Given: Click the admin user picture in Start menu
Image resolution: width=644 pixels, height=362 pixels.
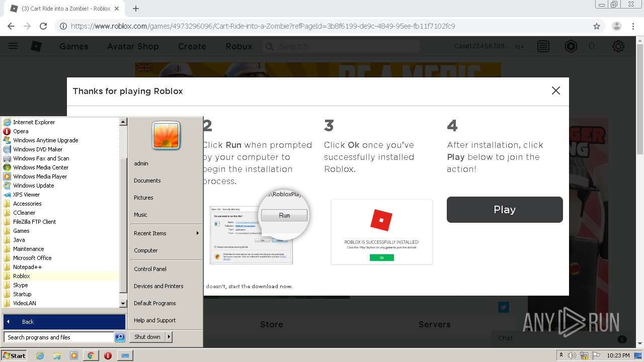Looking at the screenshot, I should (x=166, y=136).
